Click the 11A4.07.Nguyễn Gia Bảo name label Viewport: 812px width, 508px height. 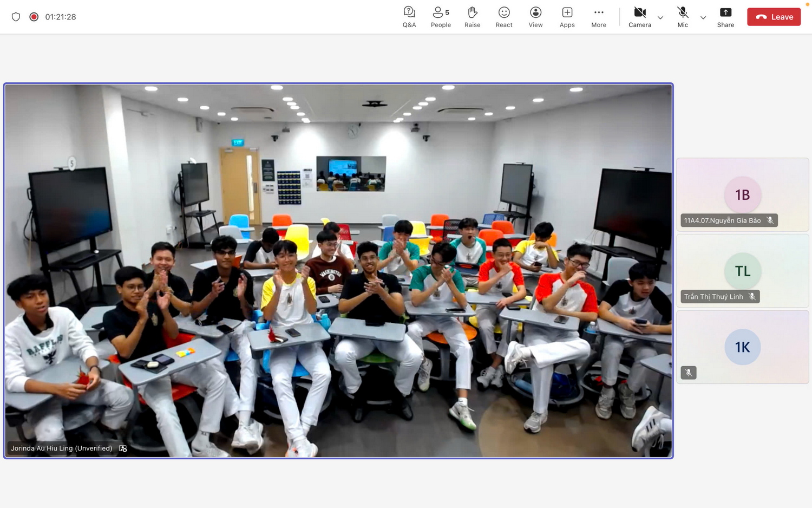[x=722, y=220]
